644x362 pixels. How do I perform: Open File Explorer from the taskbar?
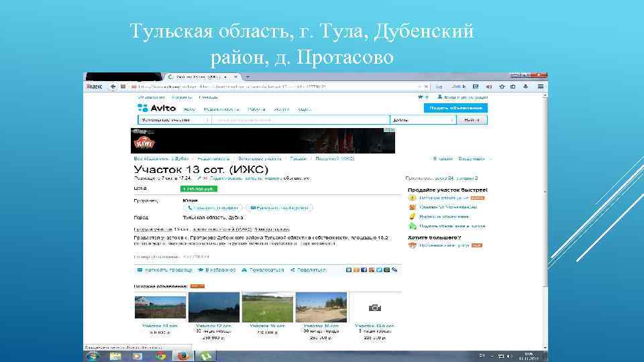[115, 356]
